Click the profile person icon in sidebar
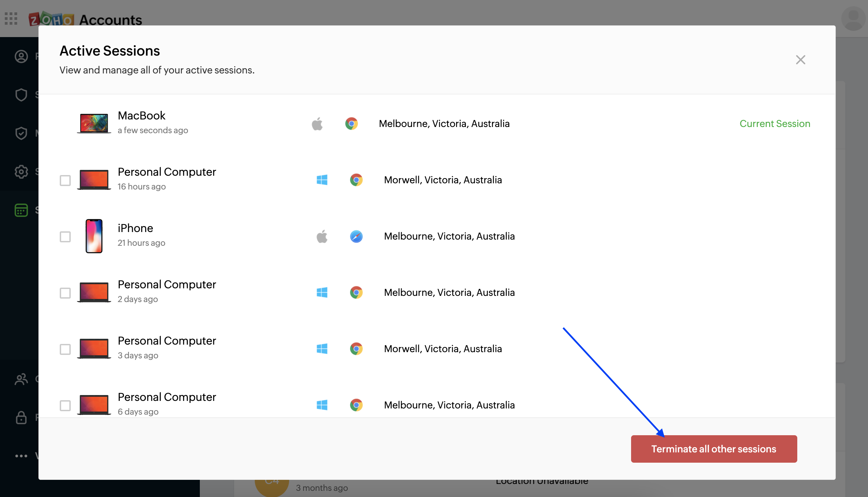 tap(21, 56)
